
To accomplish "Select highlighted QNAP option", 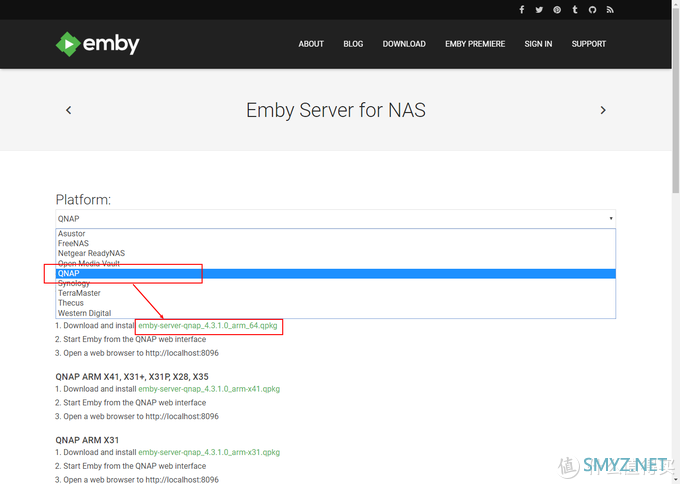I will tap(335, 273).
